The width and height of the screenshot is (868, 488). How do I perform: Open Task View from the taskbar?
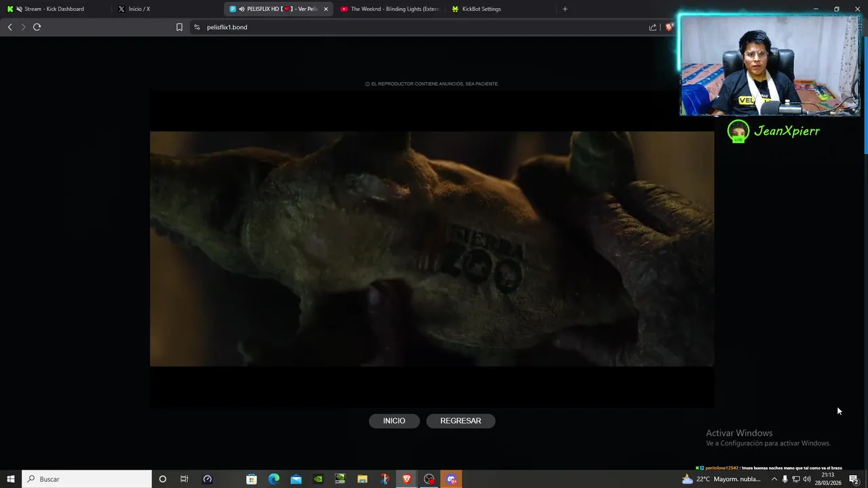point(184,479)
